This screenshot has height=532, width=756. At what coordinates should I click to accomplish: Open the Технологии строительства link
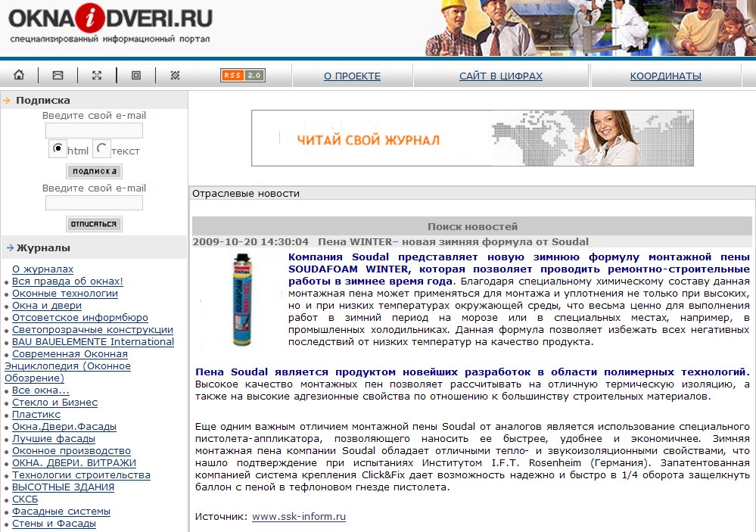coord(81,474)
